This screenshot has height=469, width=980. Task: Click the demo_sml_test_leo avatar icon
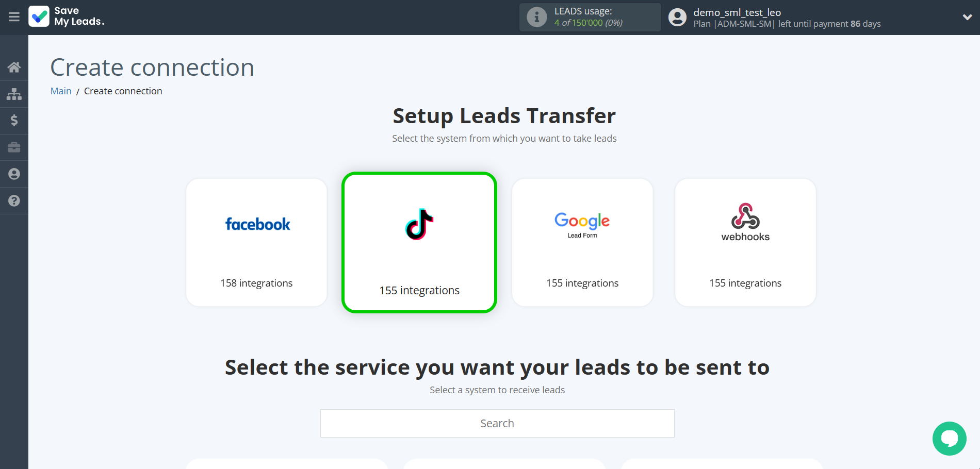tap(677, 17)
